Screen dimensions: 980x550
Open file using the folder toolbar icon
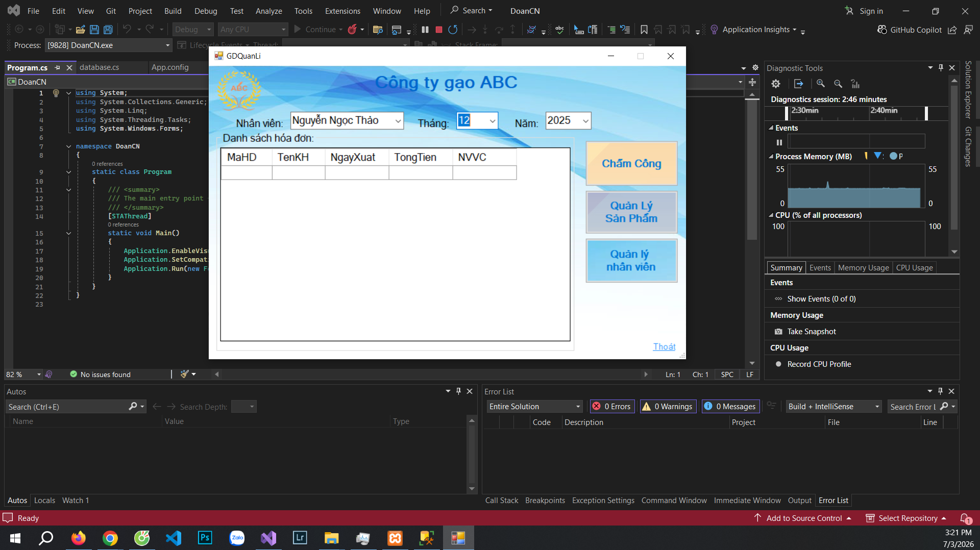(80, 30)
